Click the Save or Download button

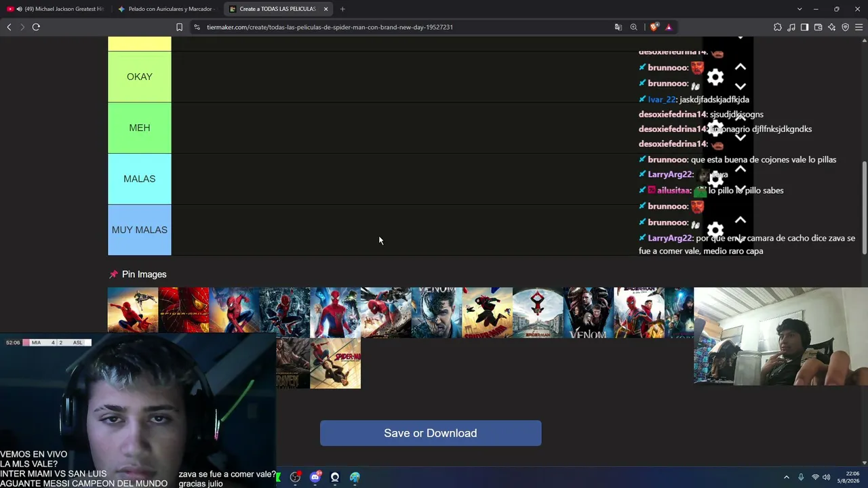tap(431, 433)
